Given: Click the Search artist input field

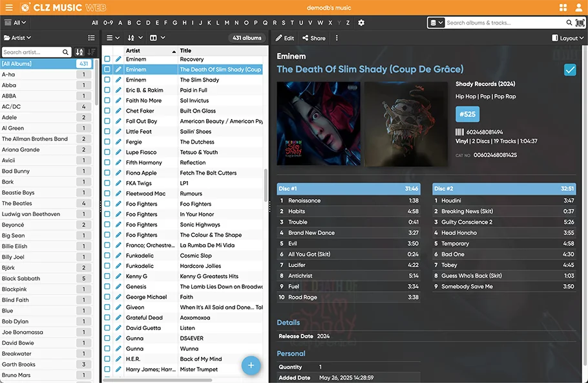Looking at the screenshot, I should (x=32, y=52).
